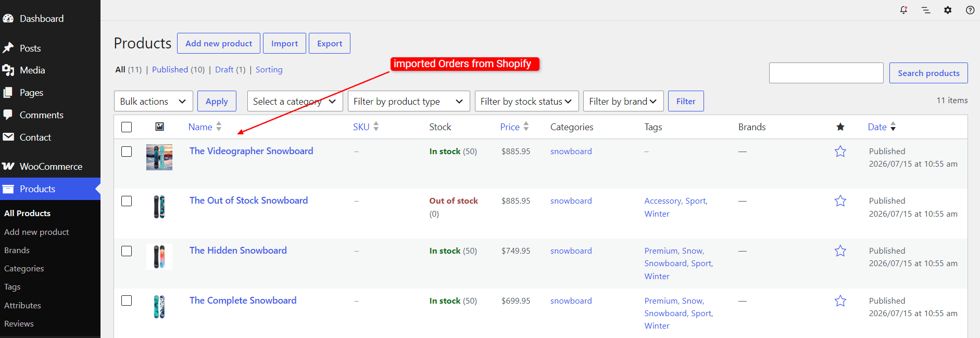Click the Apply bulk action button

click(x=217, y=101)
